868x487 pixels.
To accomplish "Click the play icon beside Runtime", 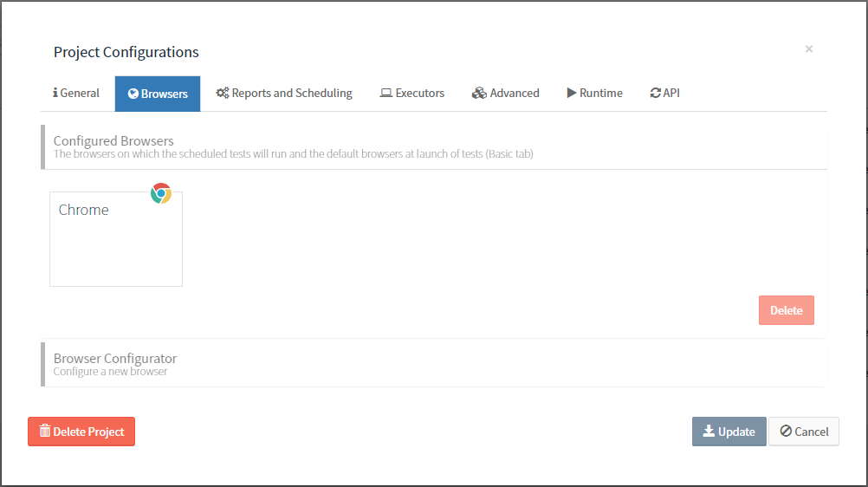I will coord(571,93).
